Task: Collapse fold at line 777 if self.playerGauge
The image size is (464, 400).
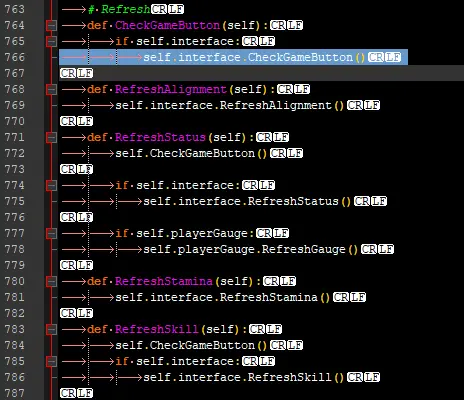Action: 52,233
